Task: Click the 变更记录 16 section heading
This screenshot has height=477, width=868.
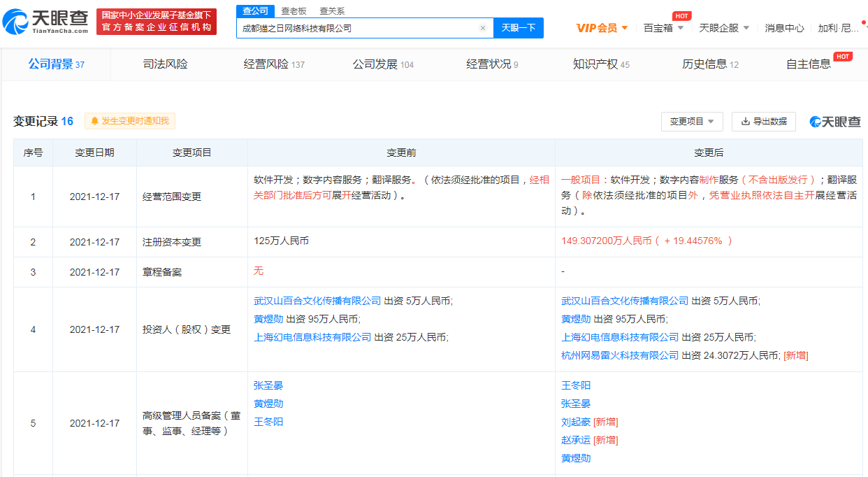Action: coord(43,121)
